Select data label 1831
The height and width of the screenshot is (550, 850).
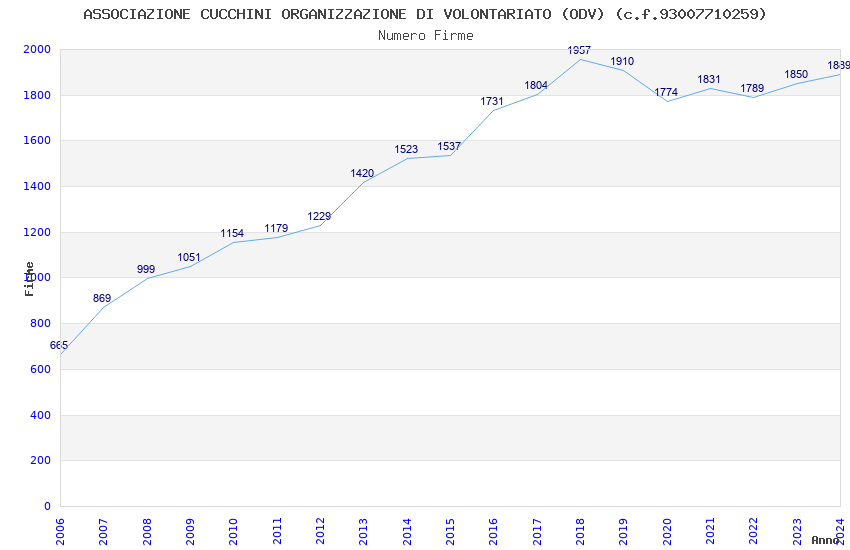tap(709, 79)
